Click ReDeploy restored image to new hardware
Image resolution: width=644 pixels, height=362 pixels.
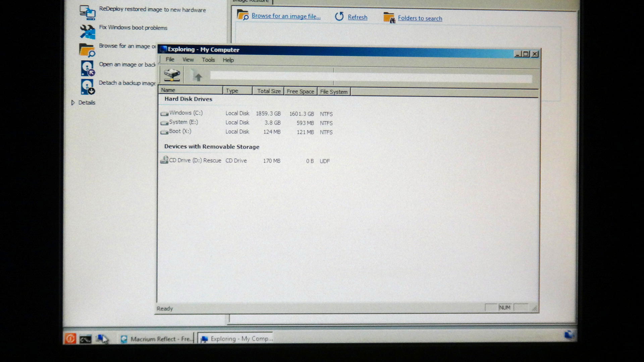click(x=152, y=9)
